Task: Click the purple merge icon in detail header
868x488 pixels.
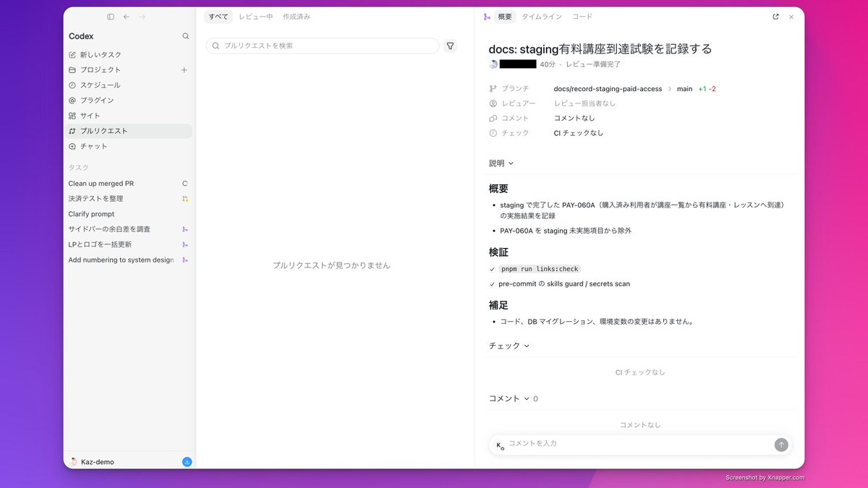Action: click(x=487, y=17)
